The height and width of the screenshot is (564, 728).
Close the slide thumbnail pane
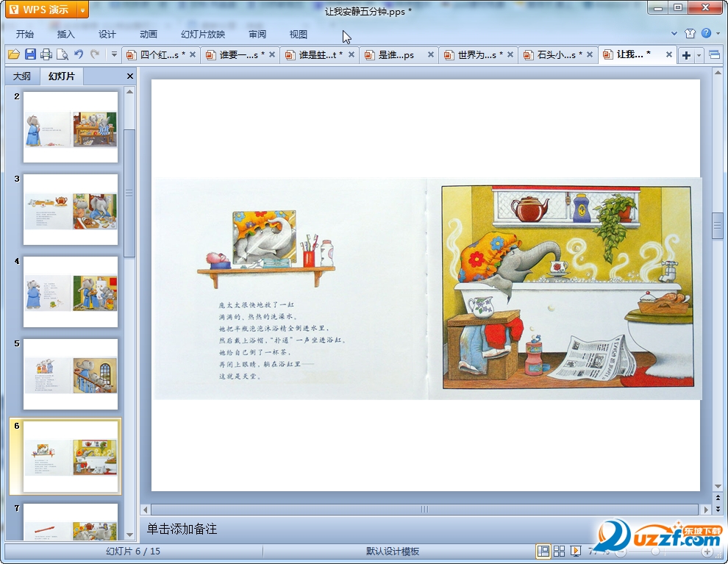pyautogui.click(x=130, y=76)
